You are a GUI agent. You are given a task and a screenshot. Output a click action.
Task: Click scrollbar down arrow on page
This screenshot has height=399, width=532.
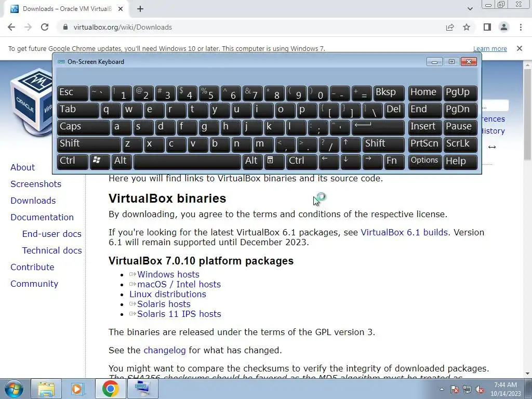pyautogui.click(x=528, y=374)
